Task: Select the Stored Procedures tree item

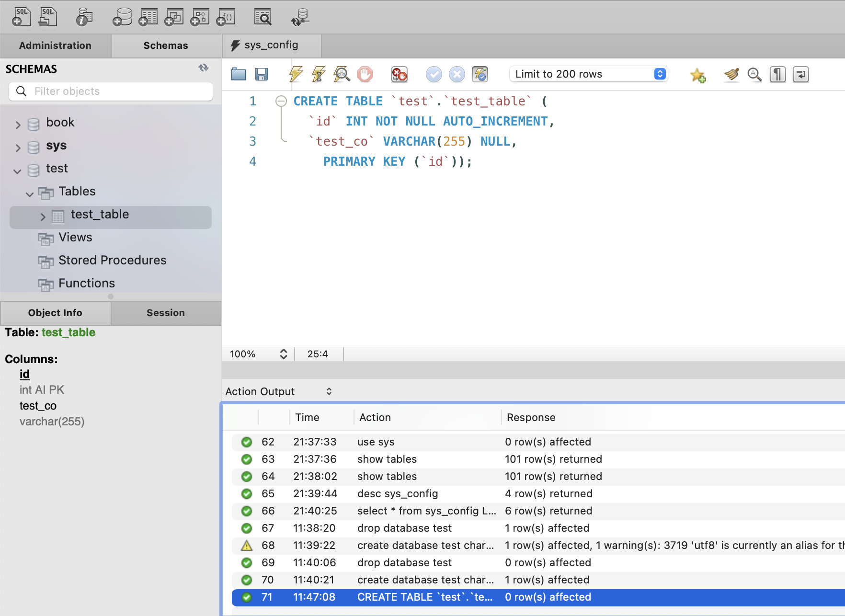Action: [112, 260]
